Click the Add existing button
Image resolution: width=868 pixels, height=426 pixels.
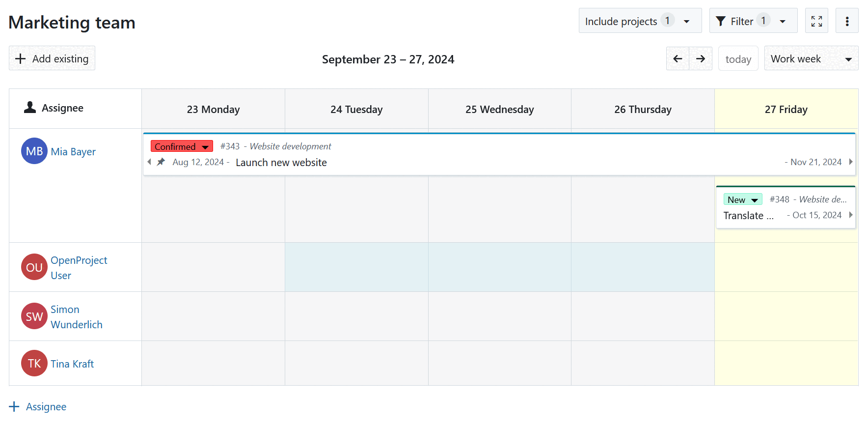pyautogui.click(x=52, y=59)
